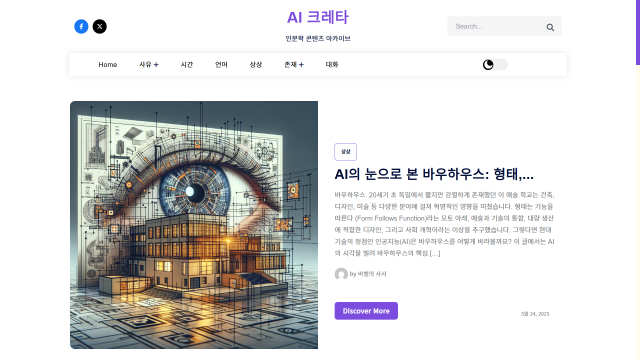Click the author avatar icon
The image size is (640, 360).
point(341,274)
